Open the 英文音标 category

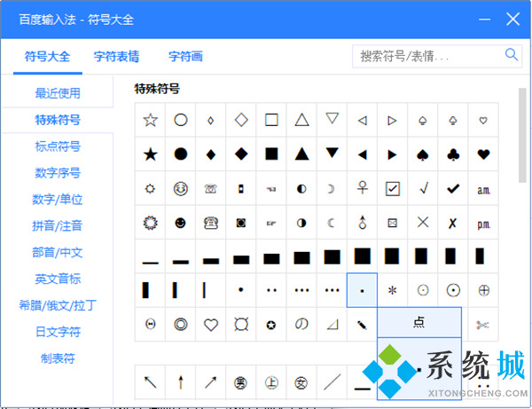(58, 279)
